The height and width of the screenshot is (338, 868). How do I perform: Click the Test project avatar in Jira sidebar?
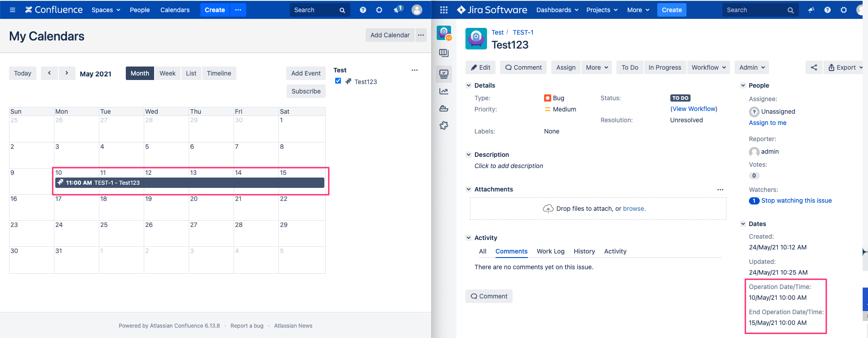coord(444,33)
